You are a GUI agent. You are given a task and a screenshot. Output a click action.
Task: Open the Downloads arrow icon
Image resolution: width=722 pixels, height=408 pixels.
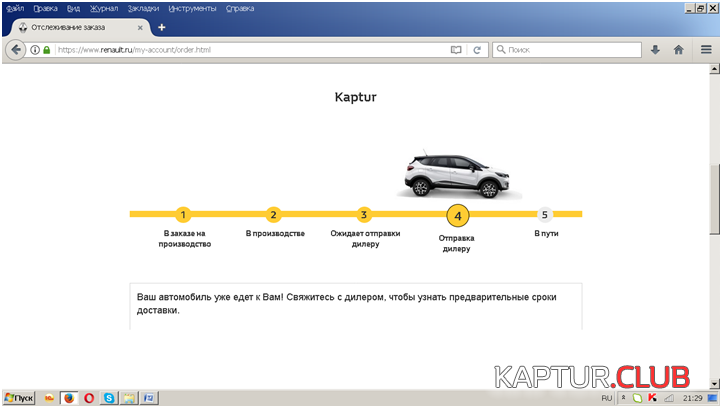coord(656,49)
